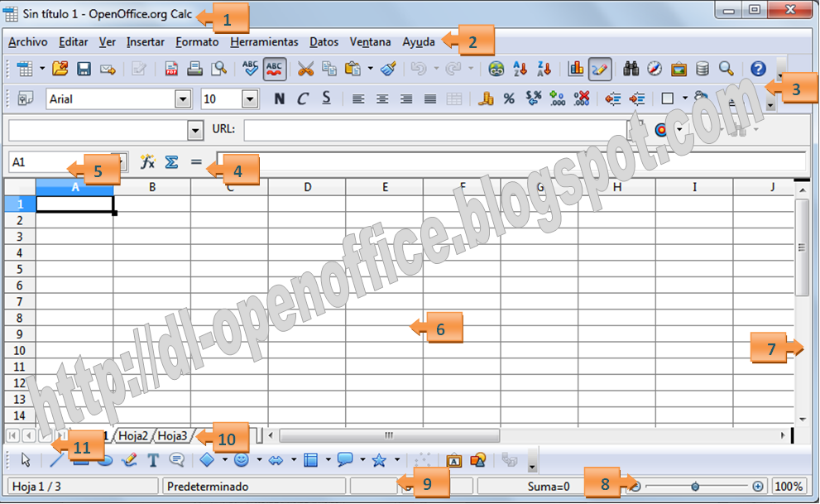Open Gallery picture icon
This screenshot has width=820, height=504.
pyautogui.click(x=679, y=69)
